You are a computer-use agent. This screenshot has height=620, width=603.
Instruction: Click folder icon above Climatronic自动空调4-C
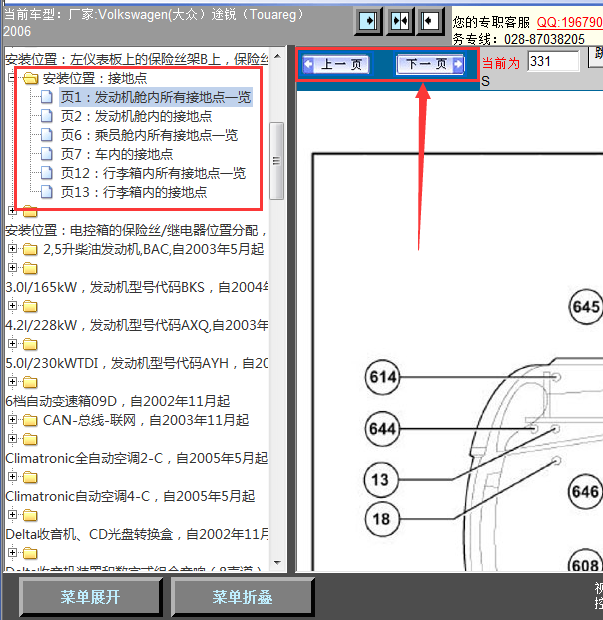point(30,477)
